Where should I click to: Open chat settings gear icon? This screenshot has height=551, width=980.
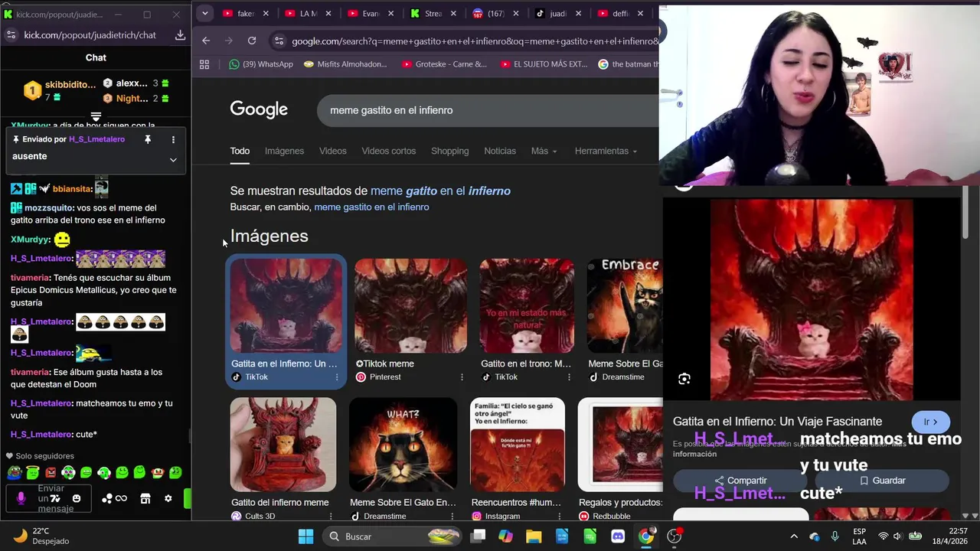[168, 499]
